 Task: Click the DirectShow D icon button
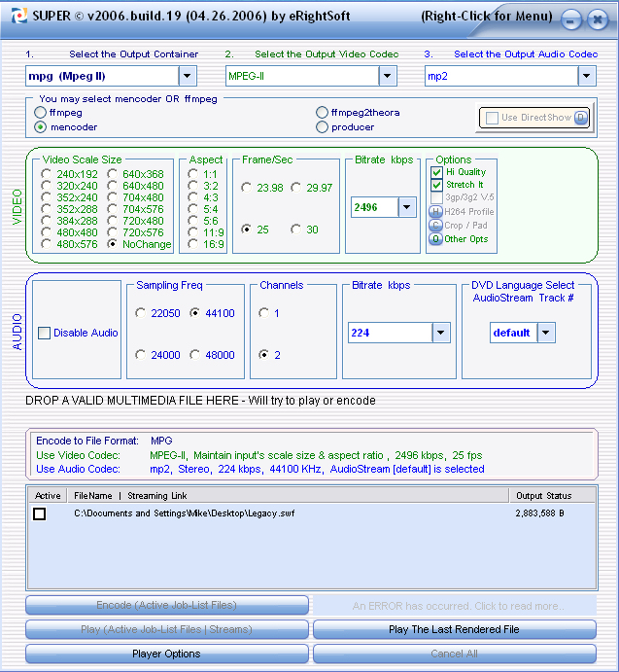[x=581, y=118]
